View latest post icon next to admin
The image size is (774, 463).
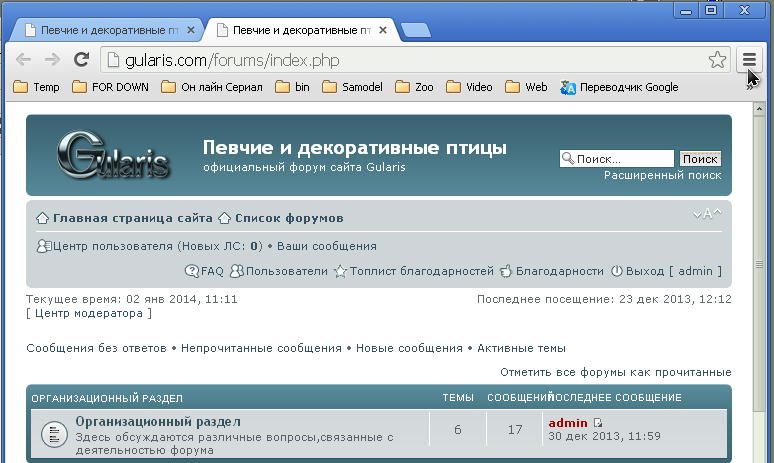pos(599,423)
